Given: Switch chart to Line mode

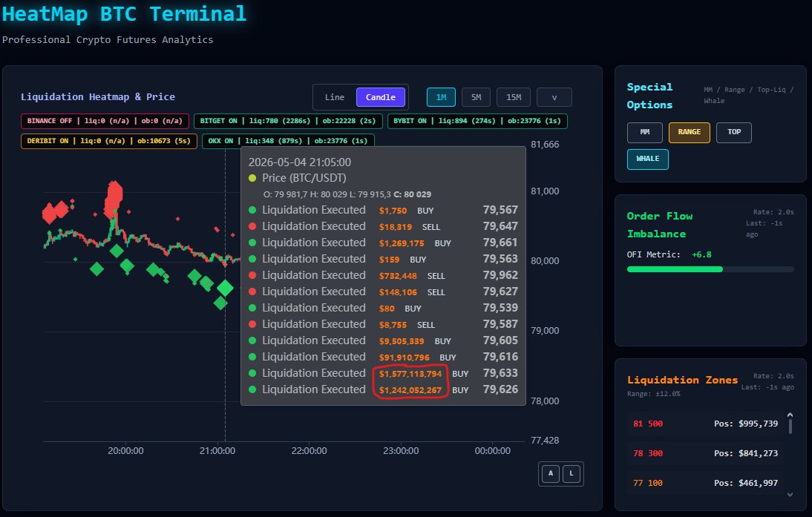Looking at the screenshot, I should tap(335, 97).
